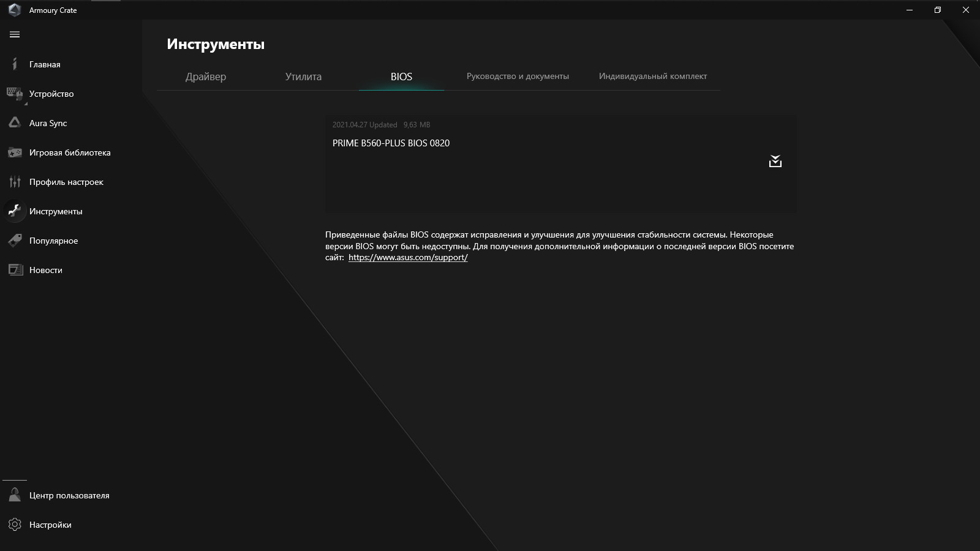980x551 pixels.
Task: Click the Центр пользователя user icon
Action: [15, 495]
